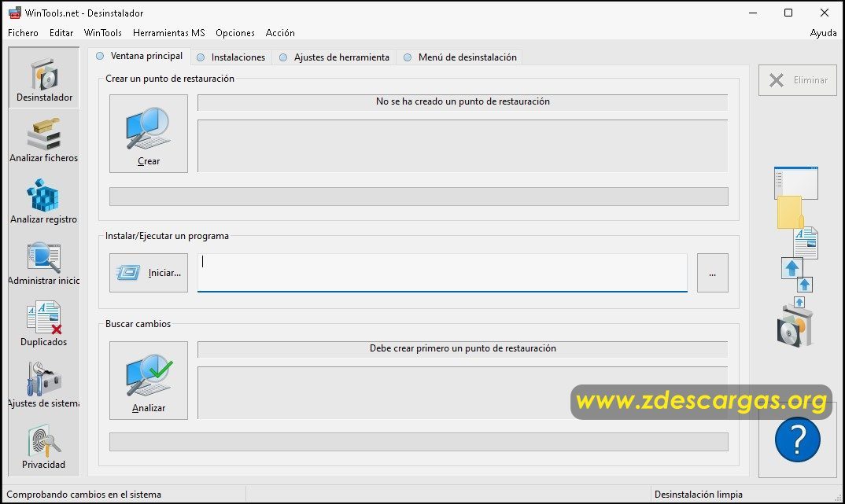845x504 pixels.
Task: Open the Analizar ficheros tool
Action: (44, 139)
